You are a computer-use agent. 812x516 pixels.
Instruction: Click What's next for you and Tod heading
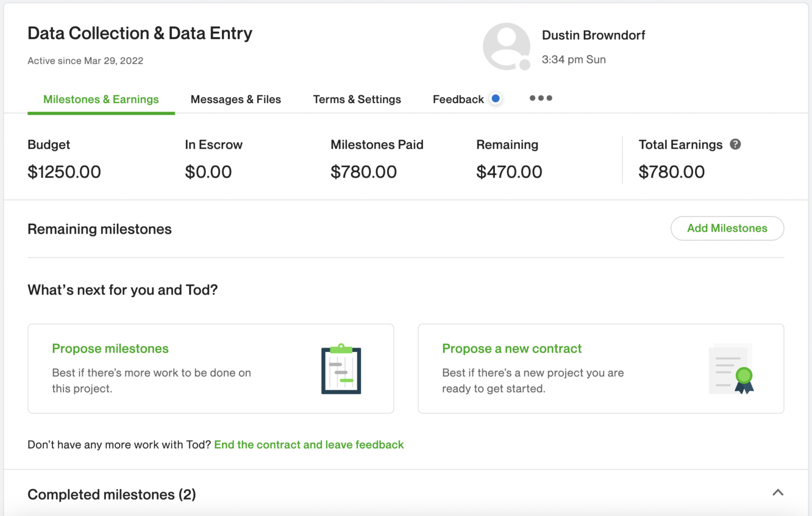pyautogui.click(x=123, y=290)
